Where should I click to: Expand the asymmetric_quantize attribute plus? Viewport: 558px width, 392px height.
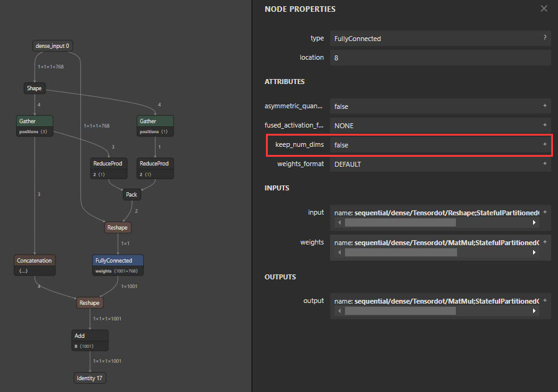point(545,106)
